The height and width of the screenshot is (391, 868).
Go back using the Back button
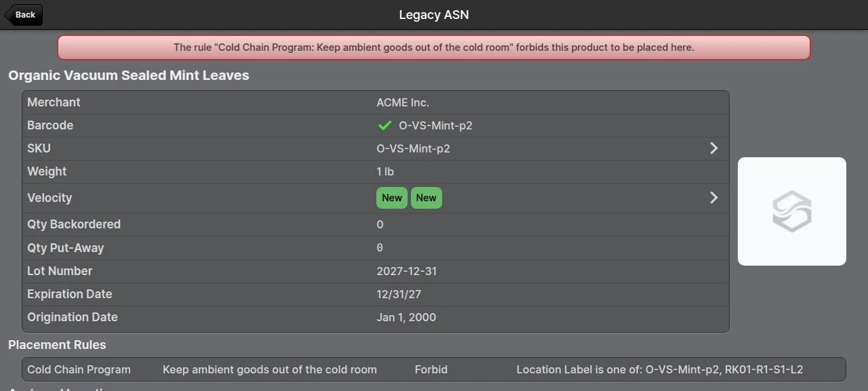click(24, 15)
